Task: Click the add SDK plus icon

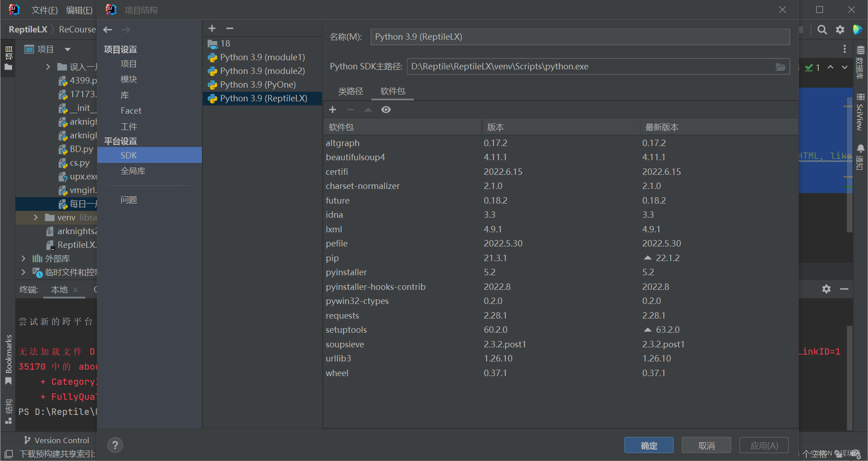Action: [x=212, y=28]
